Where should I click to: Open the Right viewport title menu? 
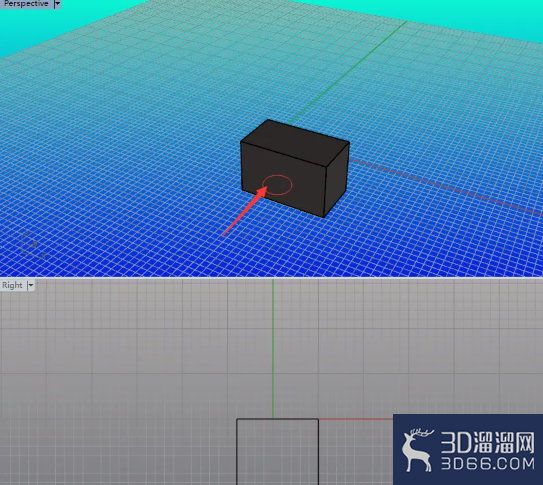[x=12, y=285]
